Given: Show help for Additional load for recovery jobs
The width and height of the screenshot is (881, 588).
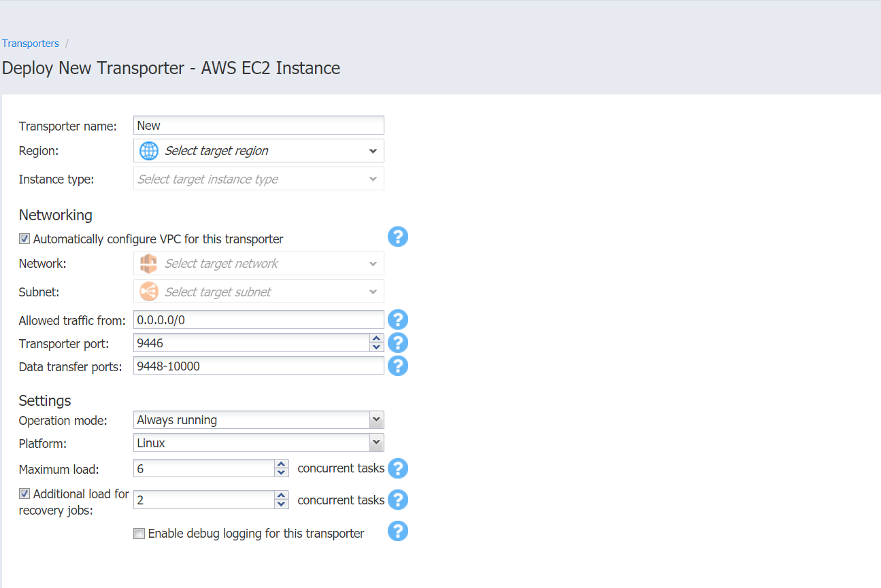Looking at the screenshot, I should (398, 500).
